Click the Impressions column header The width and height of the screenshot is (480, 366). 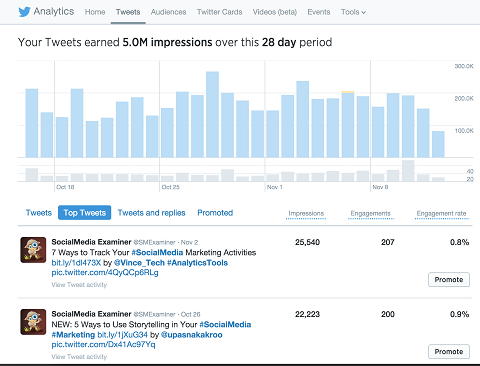(x=306, y=214)
